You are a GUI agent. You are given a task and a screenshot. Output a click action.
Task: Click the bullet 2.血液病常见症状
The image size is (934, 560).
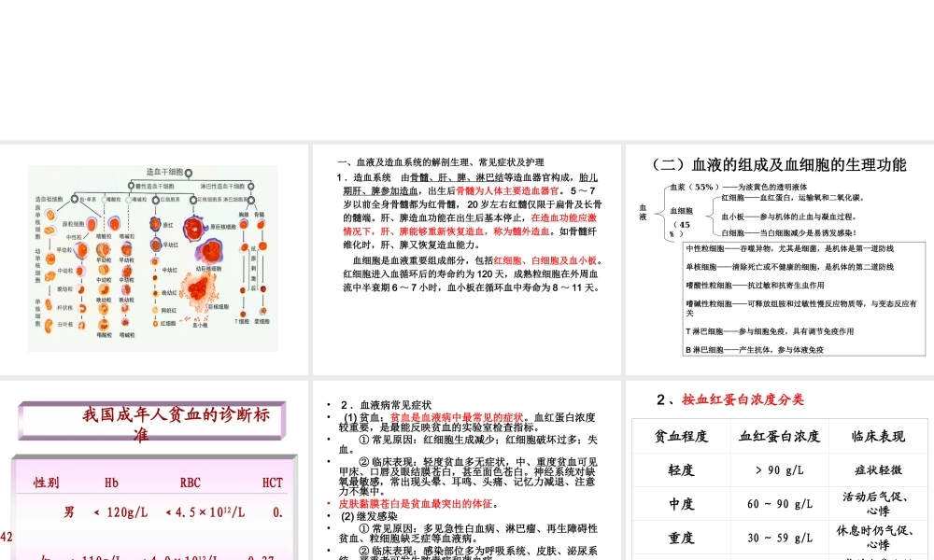(386, 405)
